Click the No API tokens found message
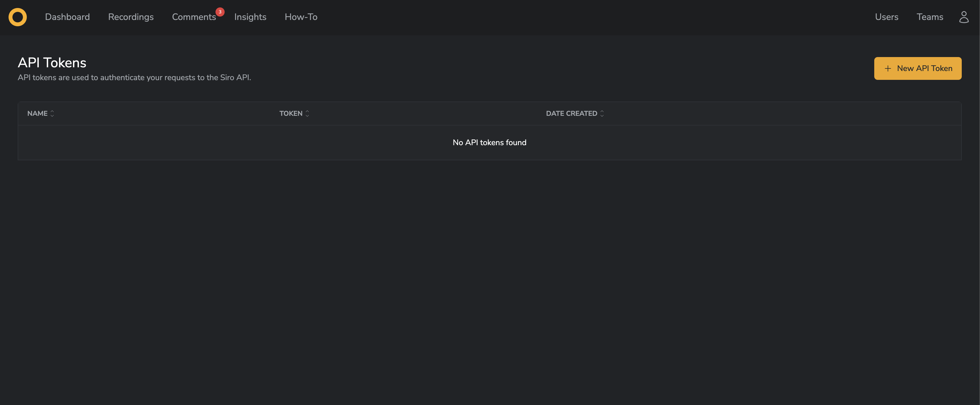 click(x=489, y=142)
